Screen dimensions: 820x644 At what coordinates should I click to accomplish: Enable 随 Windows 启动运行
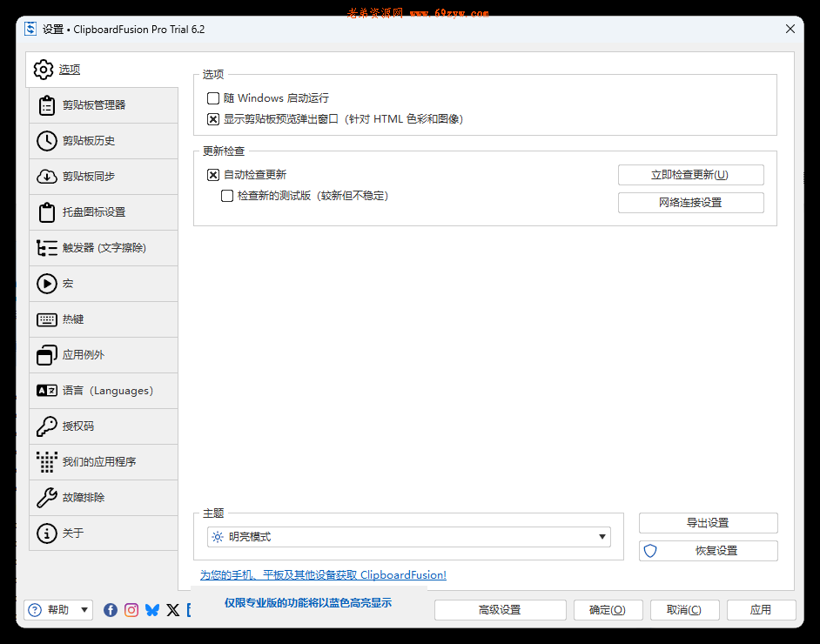point(213,98)
